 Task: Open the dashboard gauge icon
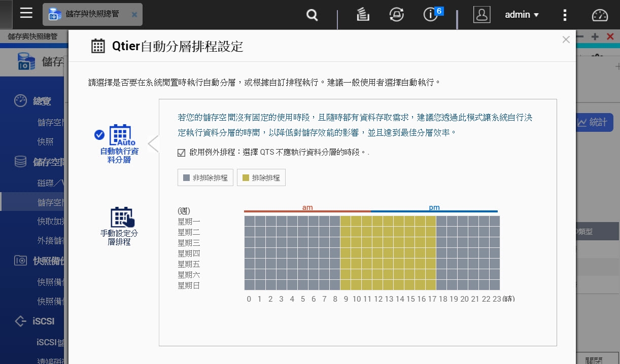pyautogui.click(x=600, y=15)
